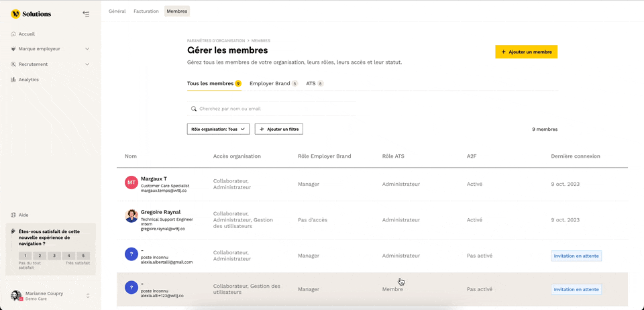
Task: Click Gregoire Raynal's profile photo
Action: click(x=131, y=216)
